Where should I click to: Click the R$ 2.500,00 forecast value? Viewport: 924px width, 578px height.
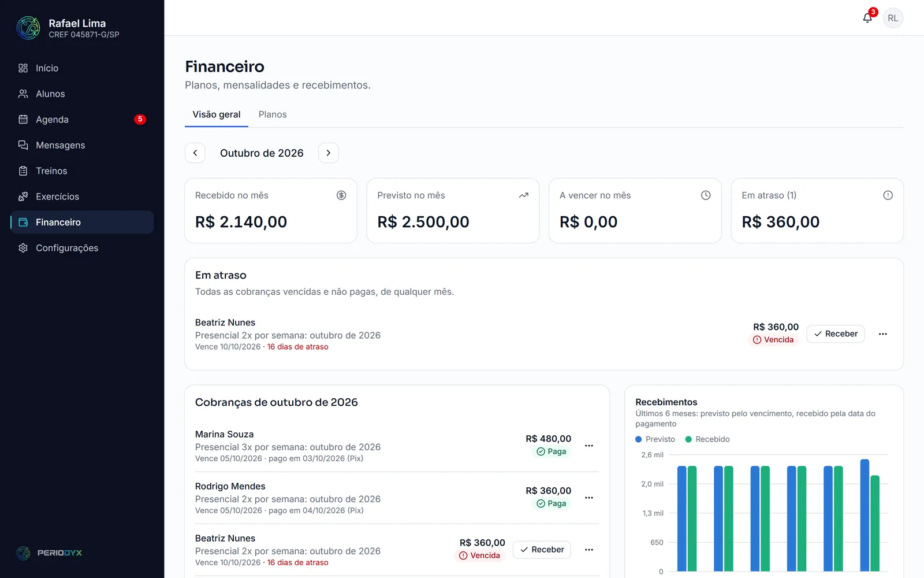(x=423, y=222)
